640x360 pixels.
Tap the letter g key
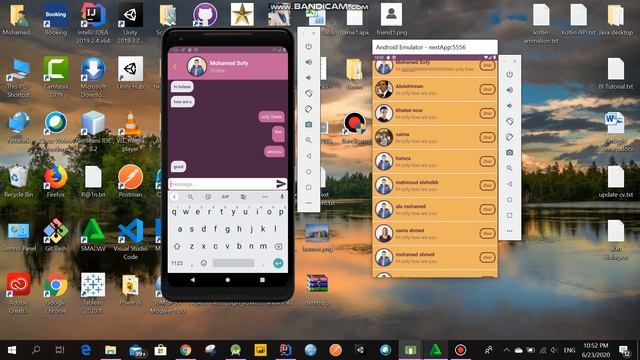click(x=227, y=229)
